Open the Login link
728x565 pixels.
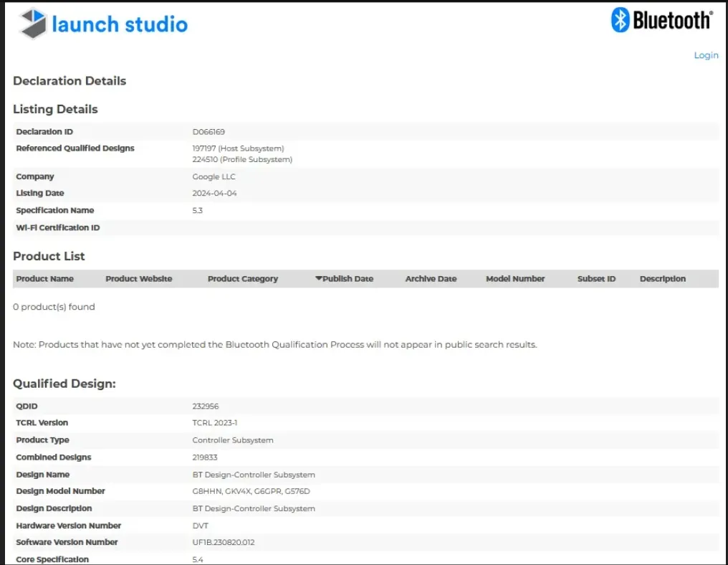[x=706, y=55]
